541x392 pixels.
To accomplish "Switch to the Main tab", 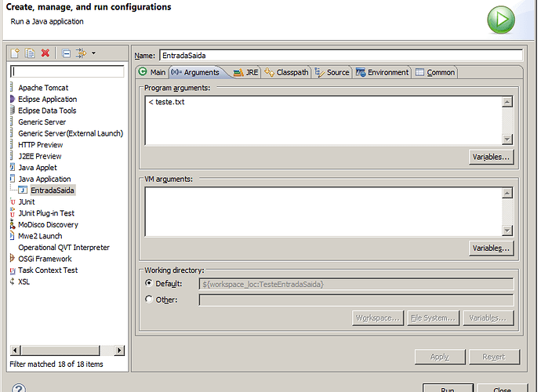I will tap(152, 72).
